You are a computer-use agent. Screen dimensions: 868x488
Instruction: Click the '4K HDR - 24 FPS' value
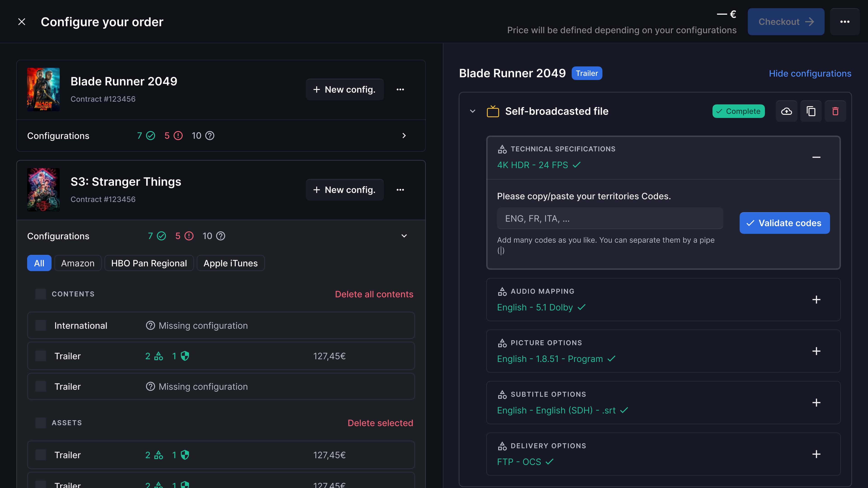[x=532, y=165]
